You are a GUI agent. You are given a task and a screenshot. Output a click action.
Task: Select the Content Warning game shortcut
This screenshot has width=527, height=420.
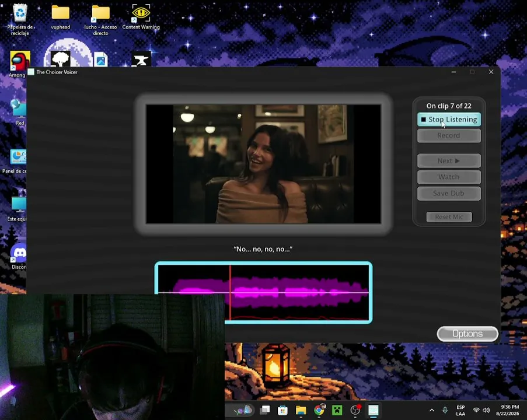tap(141, 17)
